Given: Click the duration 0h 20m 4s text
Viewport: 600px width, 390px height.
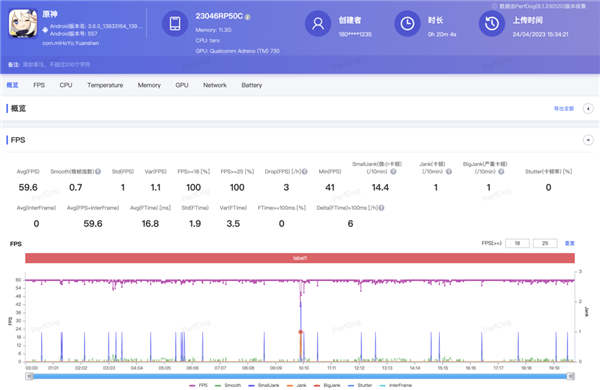Looking at the screenshot, I should [442, 34].
